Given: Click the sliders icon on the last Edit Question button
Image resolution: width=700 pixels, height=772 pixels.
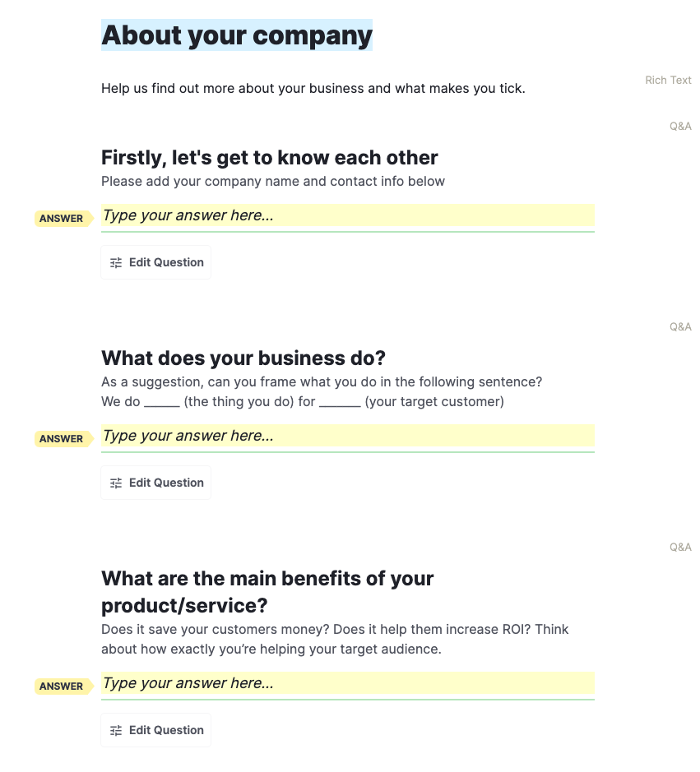Looking at the screenshot, I should [x=115, y=730].
